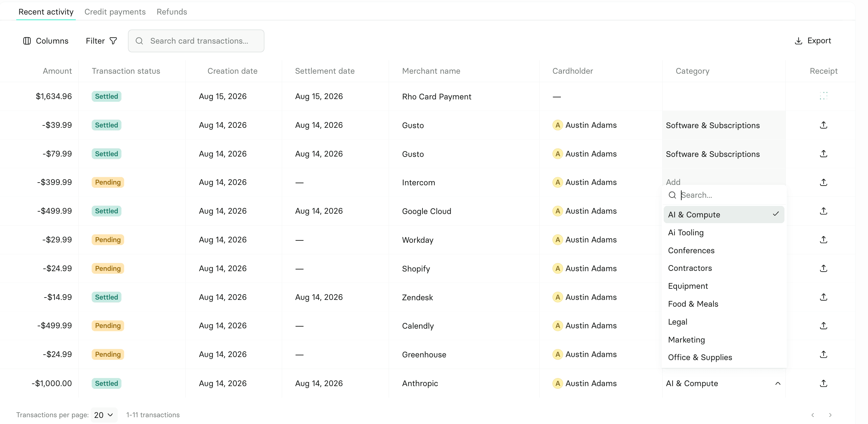Click the Amount column header
Image resolution: width=868 pixels, height=424 pixels.
coord(57,71)
